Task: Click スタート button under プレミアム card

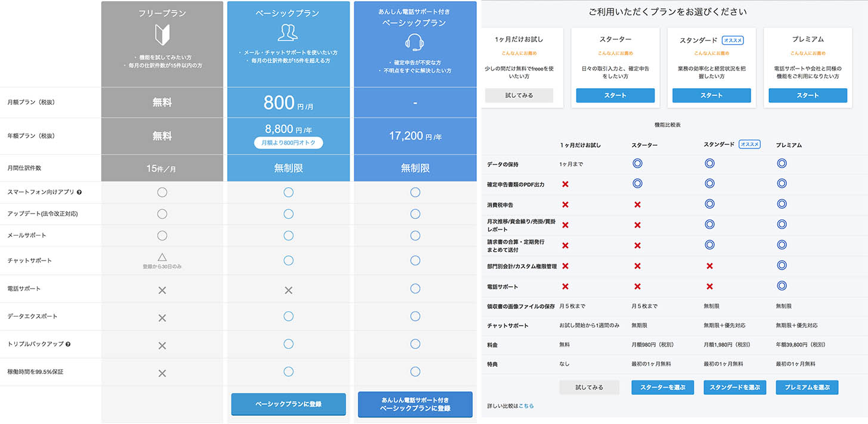Action: [x=807, y=95]
